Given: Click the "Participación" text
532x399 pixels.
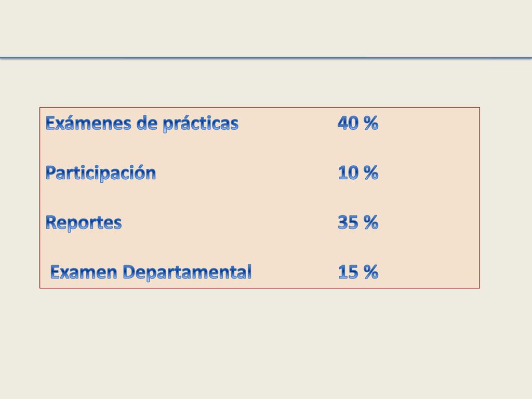Looking at the screenshot, I should pos(101,173).
